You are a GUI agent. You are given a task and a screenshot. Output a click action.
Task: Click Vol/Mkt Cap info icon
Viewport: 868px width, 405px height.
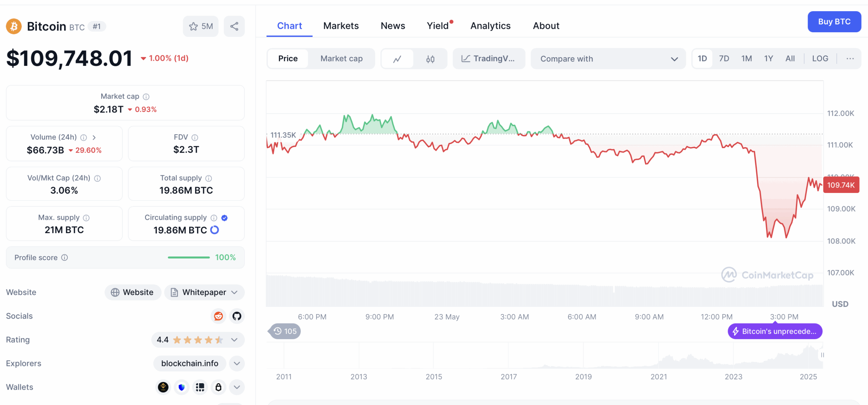click(97, 178)
